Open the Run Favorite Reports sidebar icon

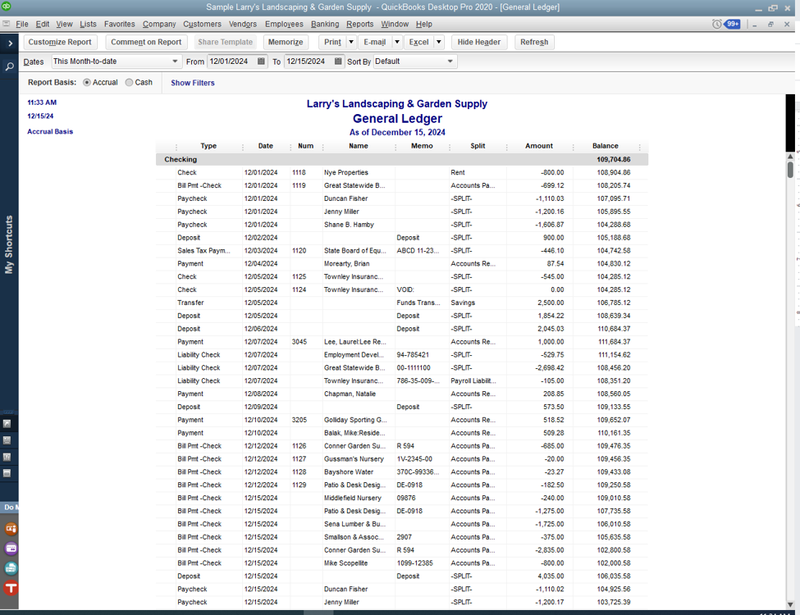point(7,457)
